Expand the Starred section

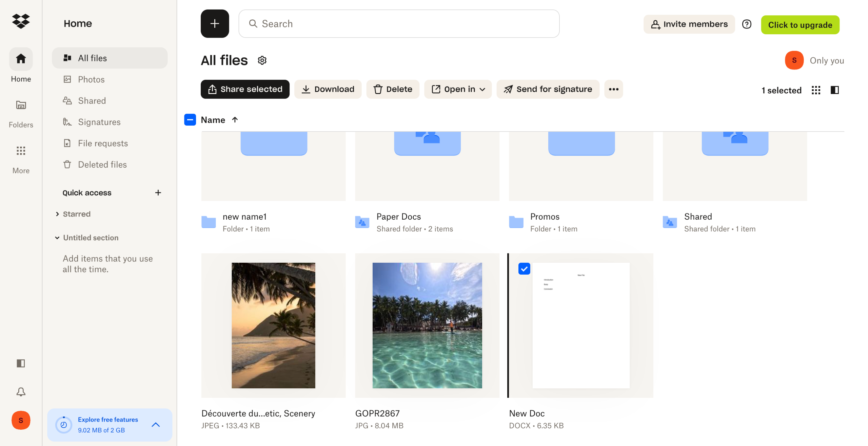(57, 214)
